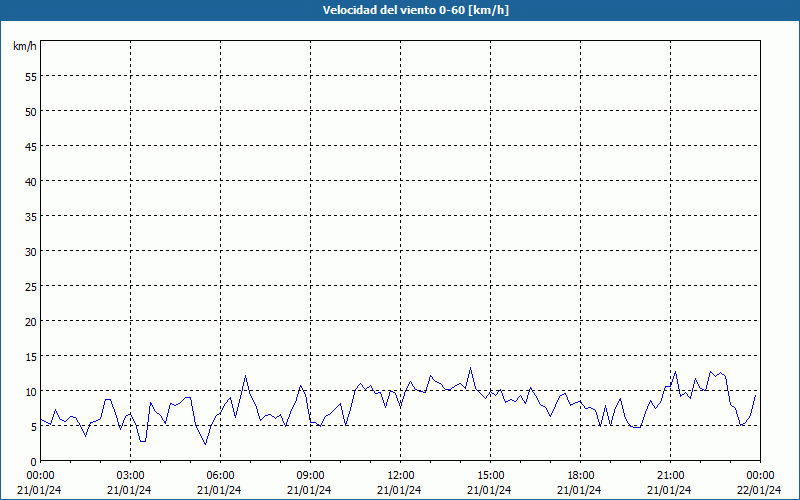Click the y-axis value 40

tap(31, 182)
